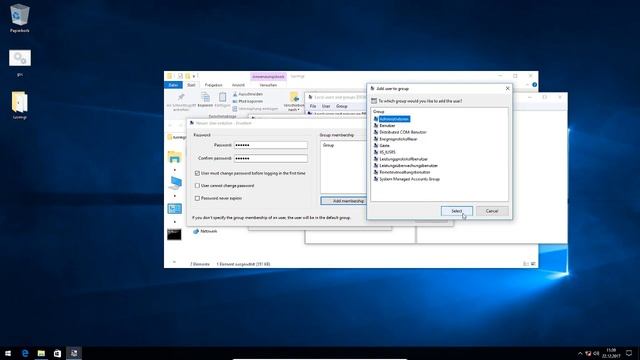Switch Explorer to large icons view button
640x360 pixels.
pos(533,264)
